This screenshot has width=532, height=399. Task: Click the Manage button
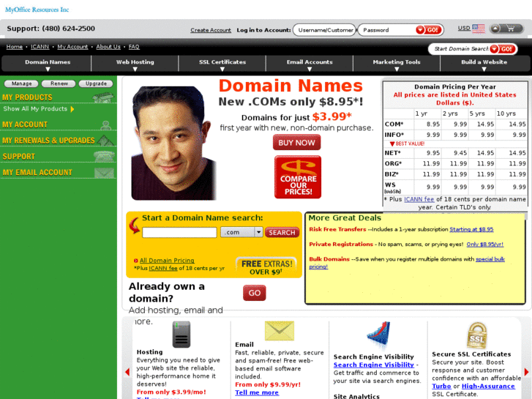(22, 83)
